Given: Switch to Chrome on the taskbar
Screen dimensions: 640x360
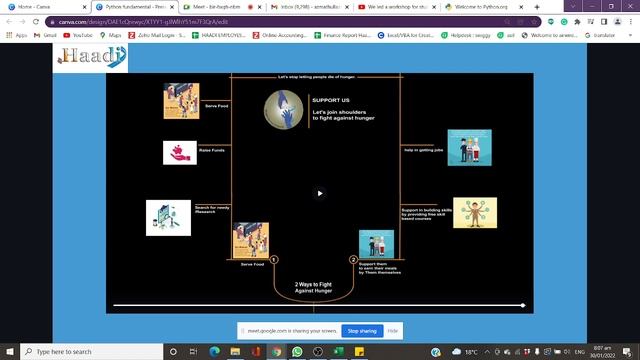Looking at the screenshot, I should (276, 351).
